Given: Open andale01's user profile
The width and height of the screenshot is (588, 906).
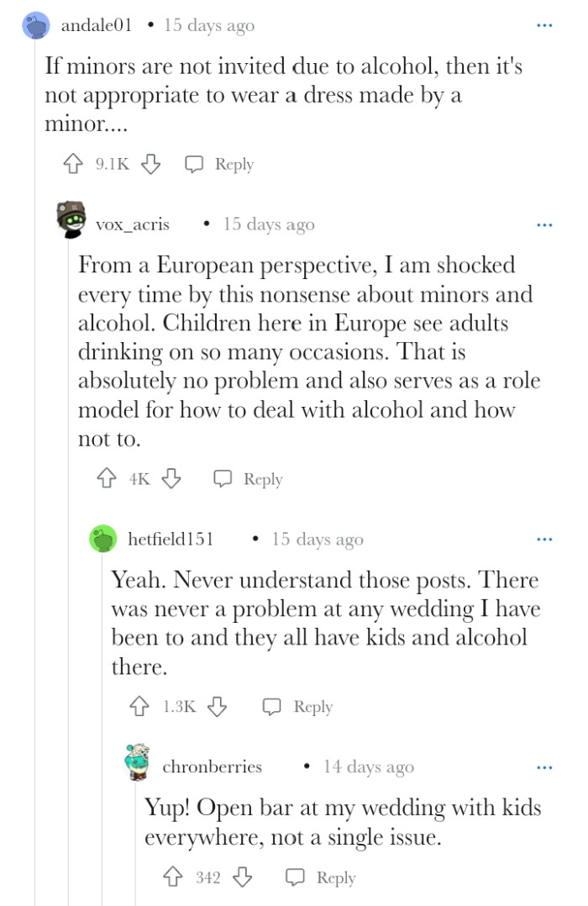Looking at the screenshot, I should point(97,26).
